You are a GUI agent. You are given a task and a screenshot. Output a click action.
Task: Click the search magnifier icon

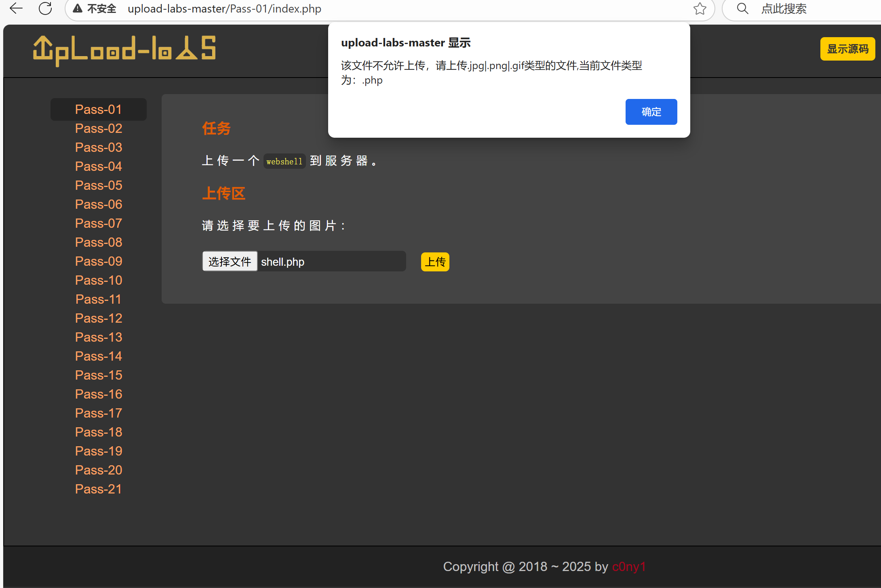742,8
